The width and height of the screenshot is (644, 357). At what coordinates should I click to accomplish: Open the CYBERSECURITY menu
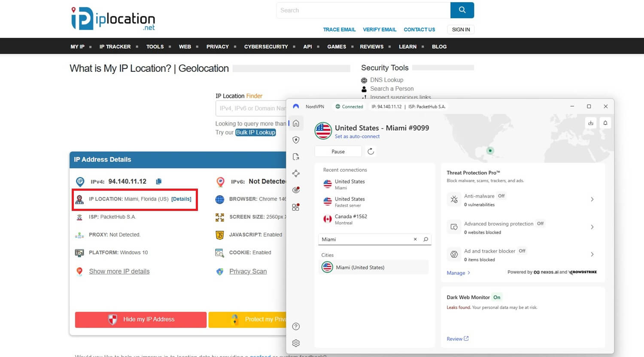266,46
